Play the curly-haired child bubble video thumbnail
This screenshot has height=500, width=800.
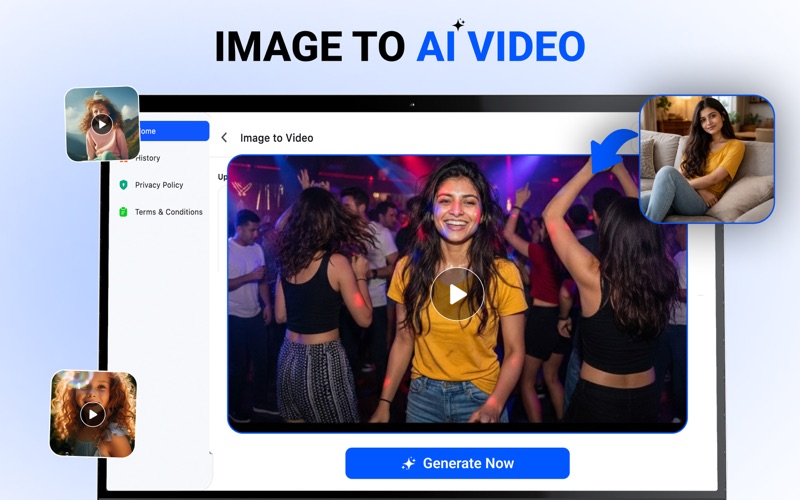coord(93,414)
